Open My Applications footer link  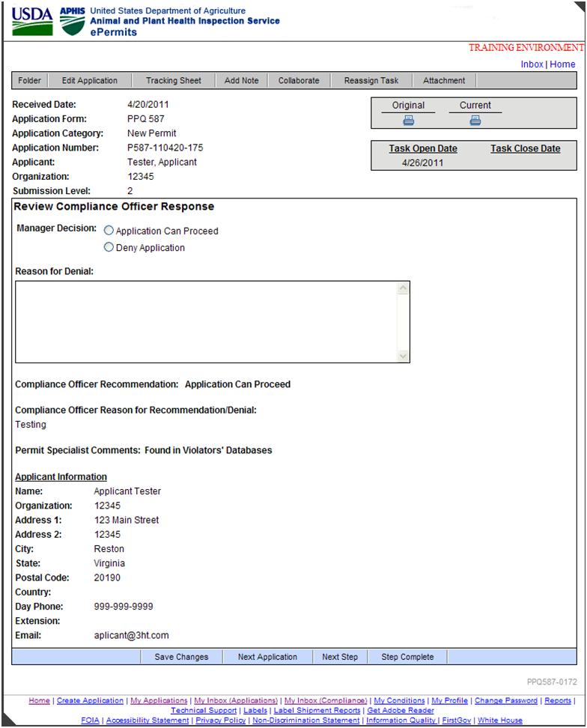click(x=159, y=700)
